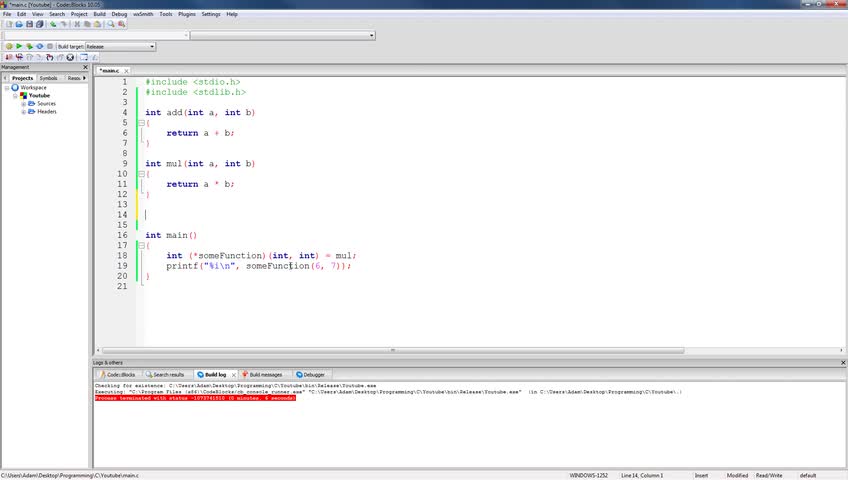Collapse the Workspace tree node

pyautogui.click(x=7, y=88)
